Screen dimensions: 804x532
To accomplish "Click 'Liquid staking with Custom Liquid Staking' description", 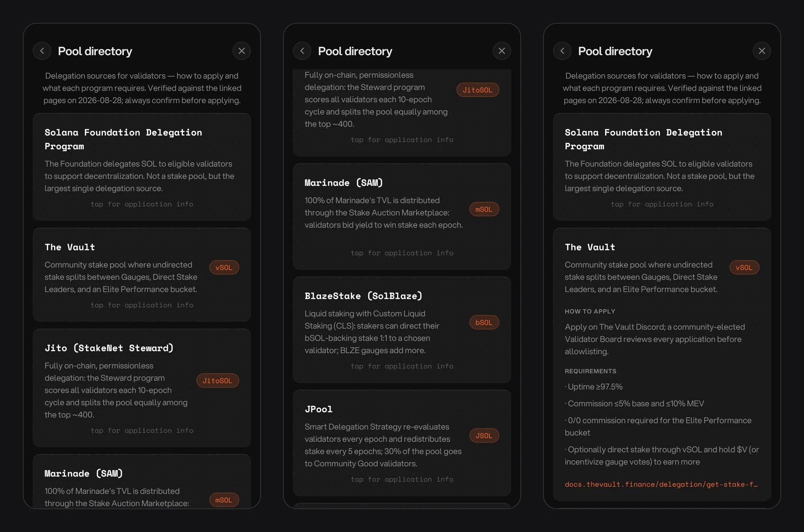I will (x=372, y=332).
